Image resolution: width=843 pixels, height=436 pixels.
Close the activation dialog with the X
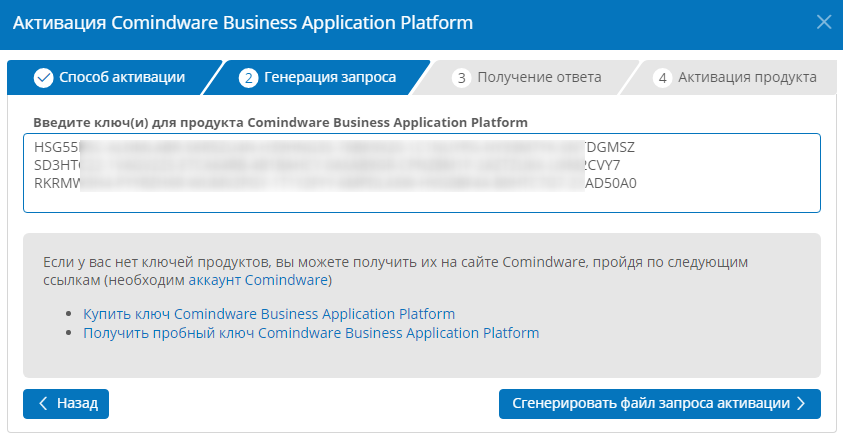[x=824, y=23]
